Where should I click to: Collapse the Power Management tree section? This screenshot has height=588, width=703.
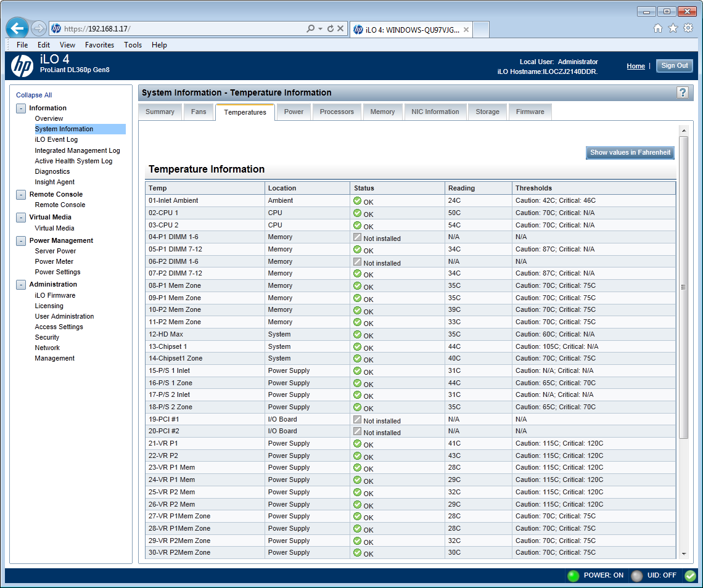pyautogui.click(x=21, y=240)
